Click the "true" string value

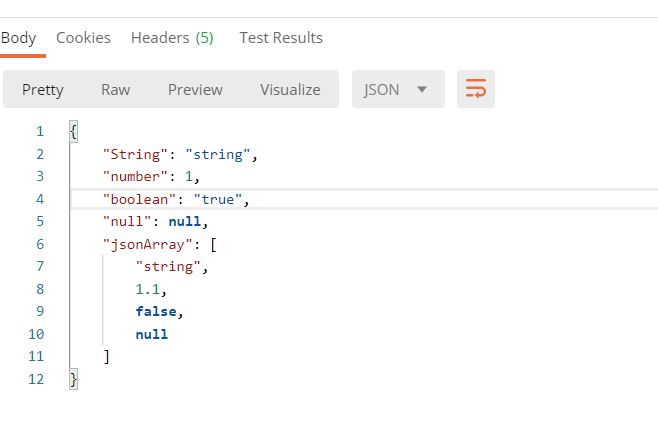218,199
